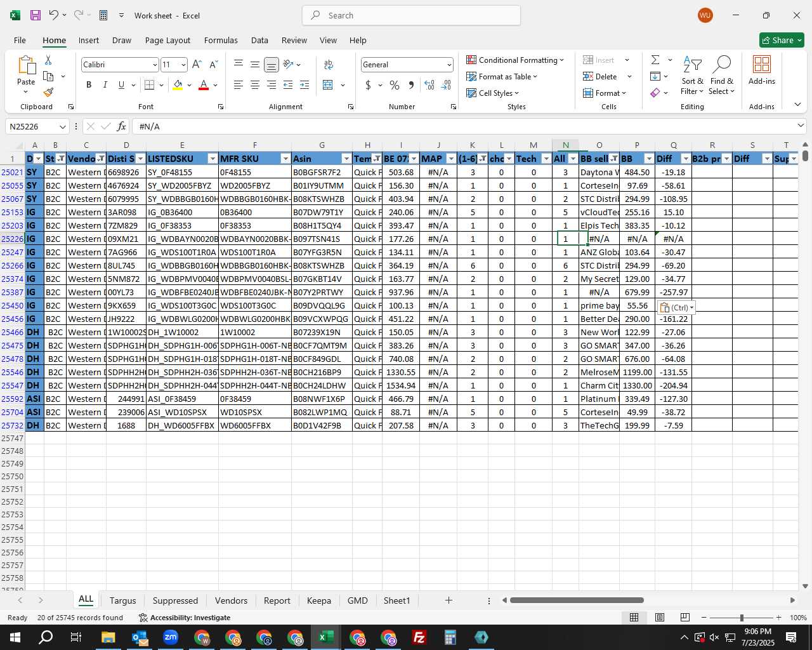This screenshot has width=812, height=650.
Task: Click the Format Painter brush icon
Action: point(48,92)
